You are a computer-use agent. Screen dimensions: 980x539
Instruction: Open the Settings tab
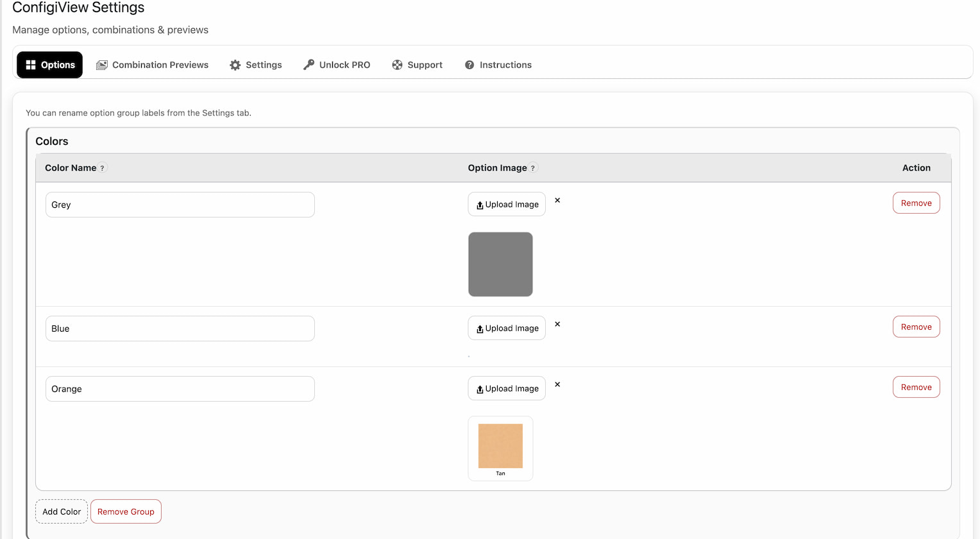pos(256,64)
